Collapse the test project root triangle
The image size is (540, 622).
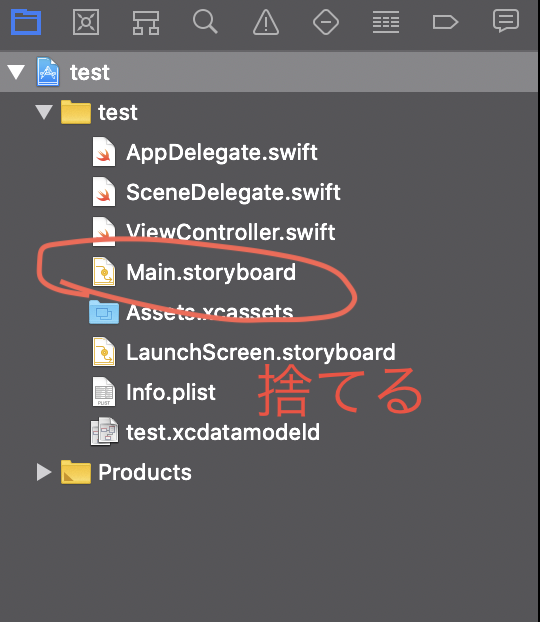pos(16,72)
